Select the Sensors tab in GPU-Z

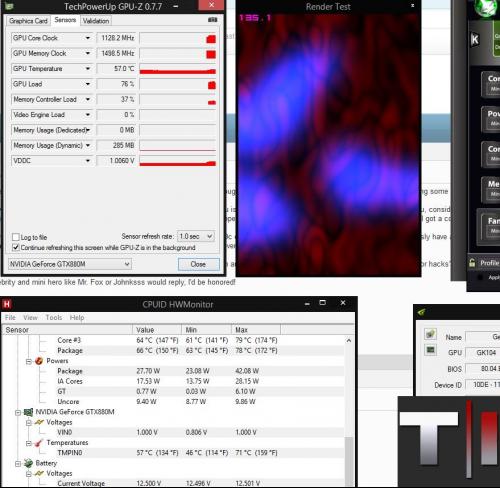[65, 20]
